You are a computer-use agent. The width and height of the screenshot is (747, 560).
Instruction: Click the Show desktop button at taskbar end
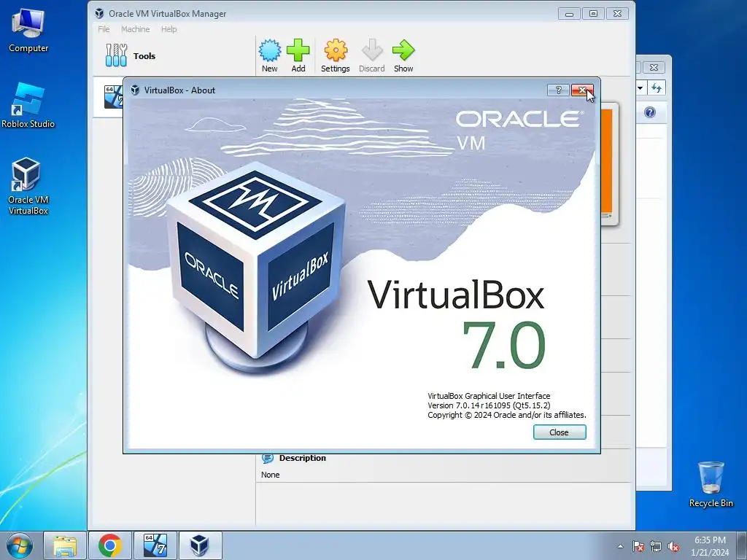(x=742, y=545)
